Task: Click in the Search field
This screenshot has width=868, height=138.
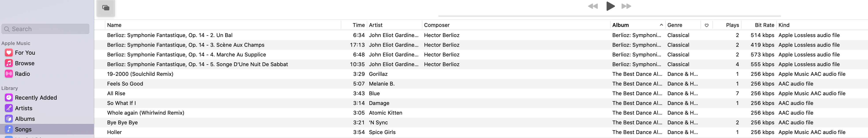Action: [47, 29]
